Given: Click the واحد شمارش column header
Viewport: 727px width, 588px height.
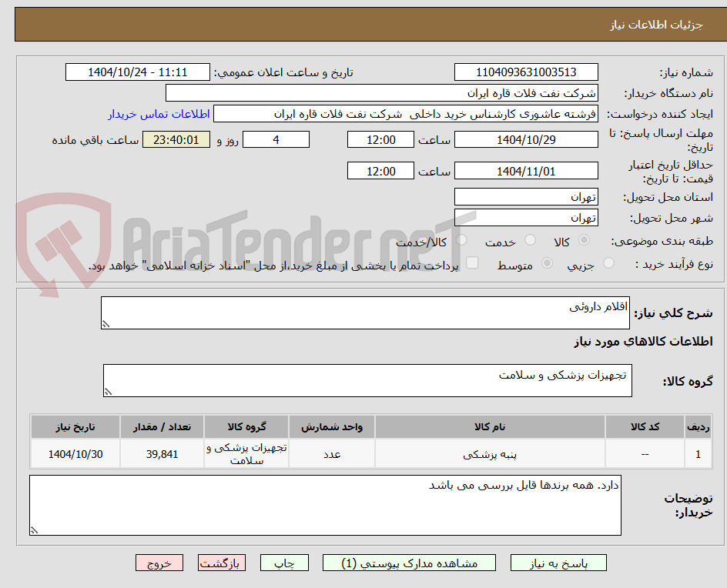Looking at the screenshot, I should click(332, 426).
